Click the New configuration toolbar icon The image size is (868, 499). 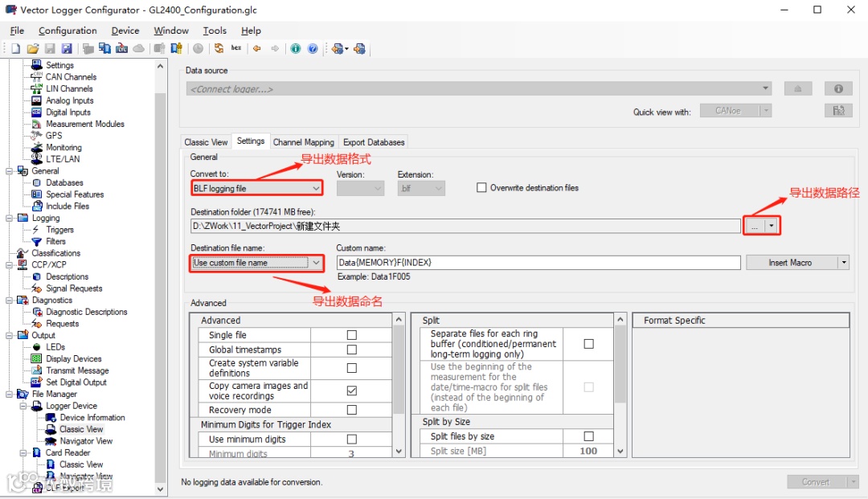15,49
